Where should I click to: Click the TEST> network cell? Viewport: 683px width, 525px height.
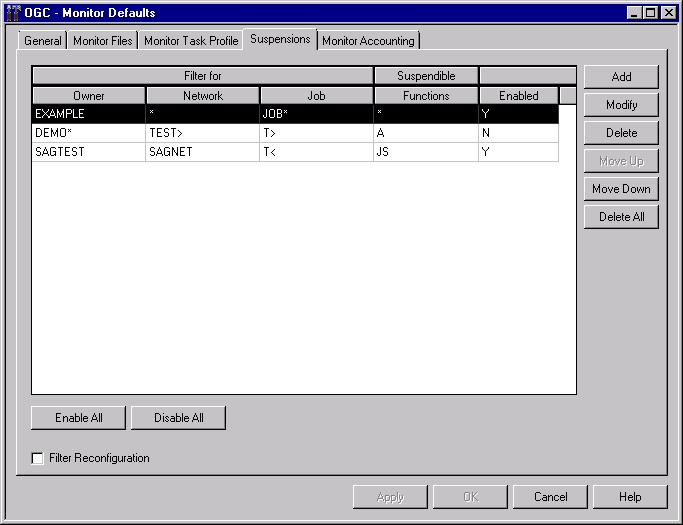[203, 133]
